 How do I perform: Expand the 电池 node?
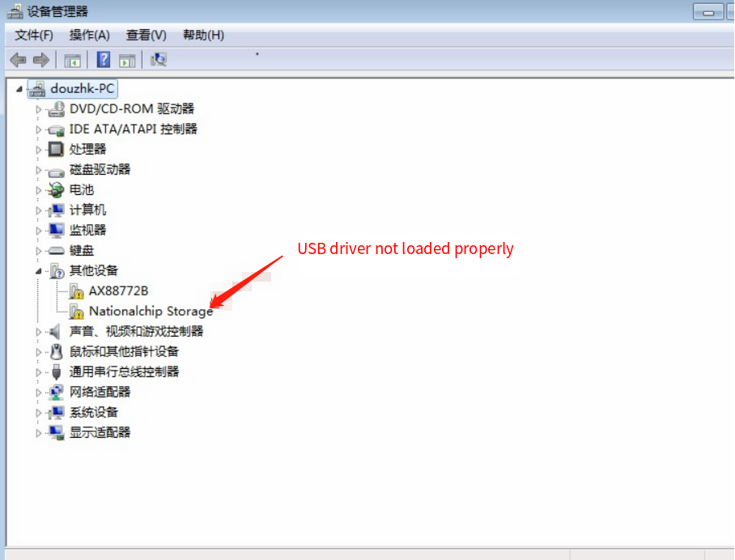pyautogui.click(x=38, y=190)
